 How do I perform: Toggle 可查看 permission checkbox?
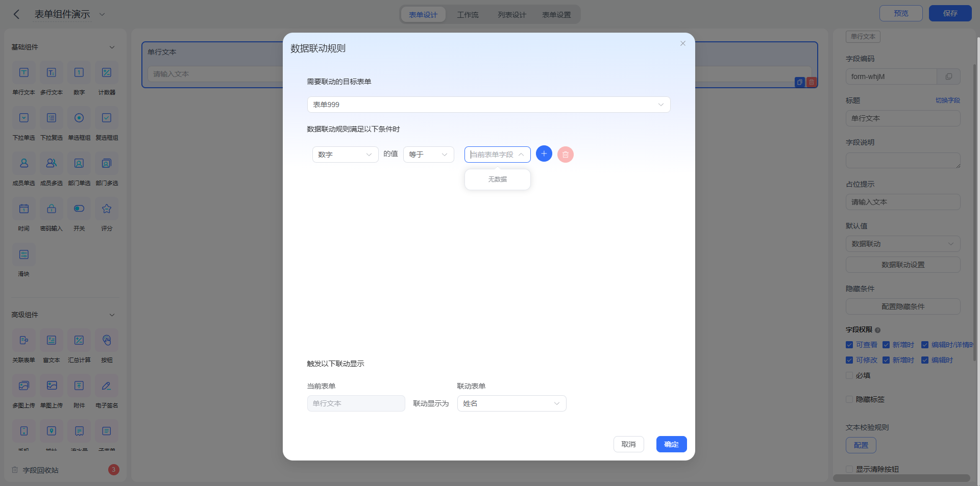tap(849, 345)
